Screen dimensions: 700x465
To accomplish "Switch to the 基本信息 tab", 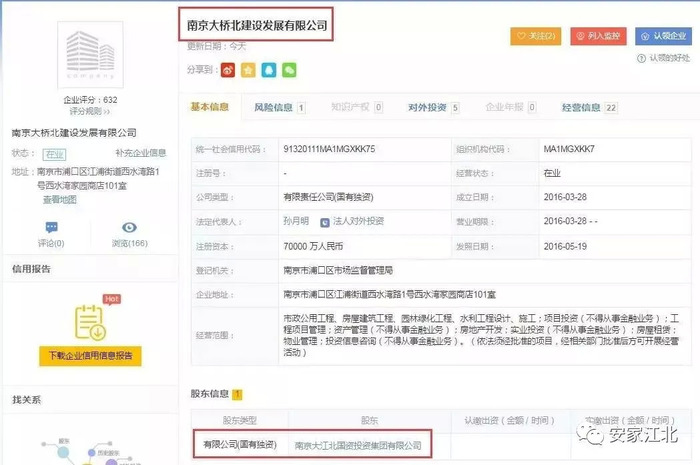I will (210, 107).
